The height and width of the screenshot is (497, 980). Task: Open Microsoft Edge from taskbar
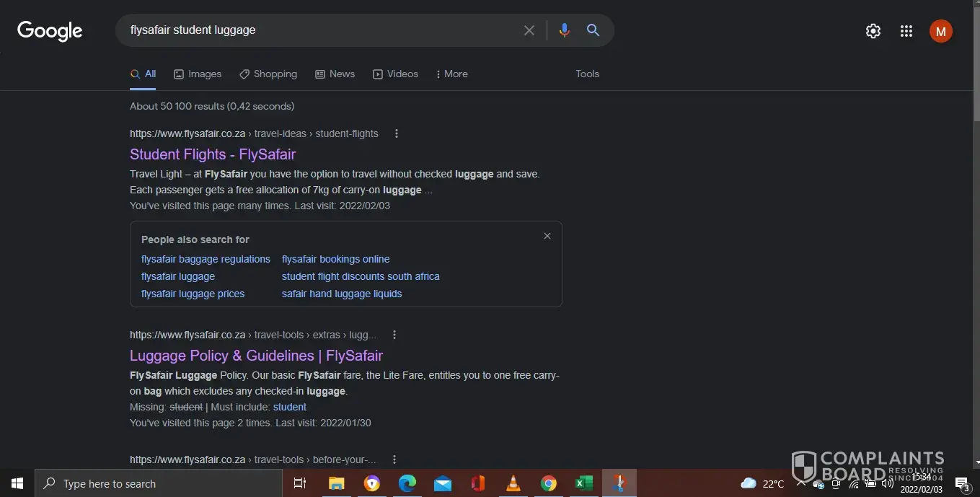(x=407, y=483)
